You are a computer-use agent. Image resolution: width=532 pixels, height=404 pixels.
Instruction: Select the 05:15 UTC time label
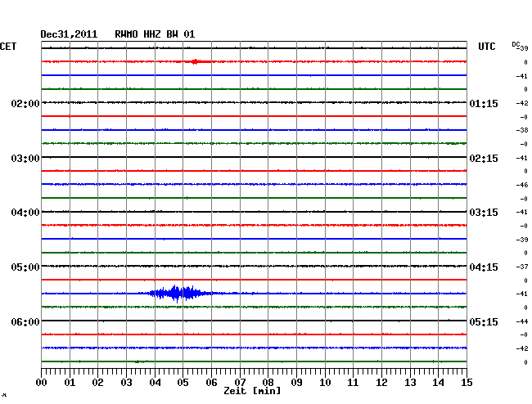484,321
